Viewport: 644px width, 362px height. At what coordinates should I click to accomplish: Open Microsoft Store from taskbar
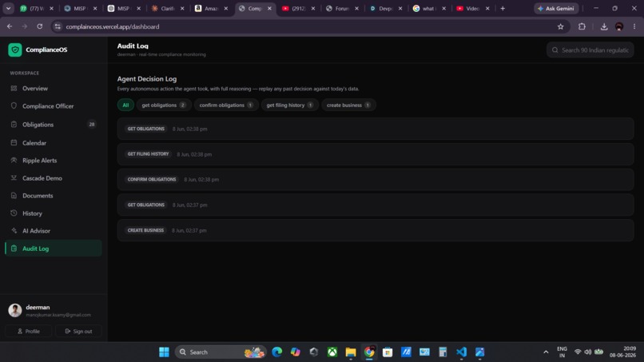point(388,352)
